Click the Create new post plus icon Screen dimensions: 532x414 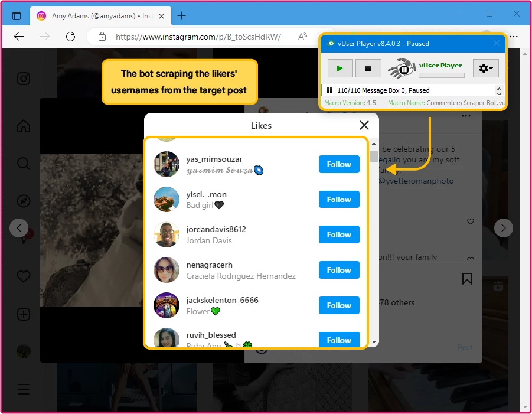tap(24, 314)
